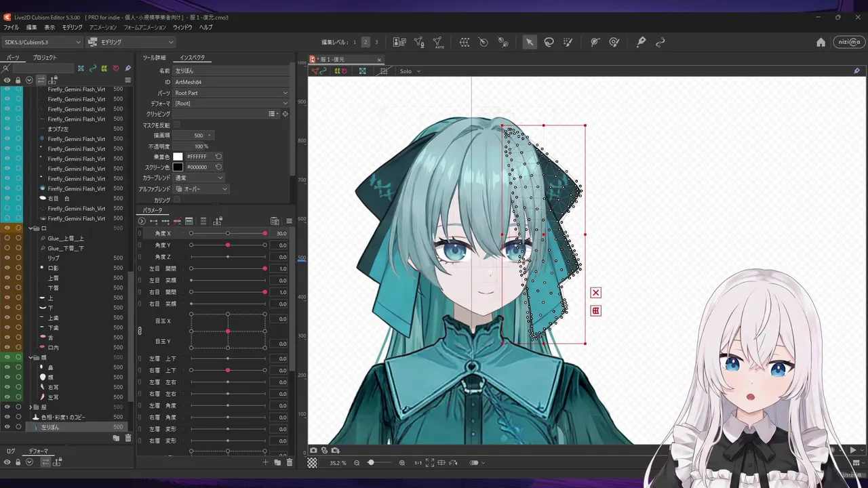Open the ファイル menu
868x488 pixels.
(x=11, y=27)
